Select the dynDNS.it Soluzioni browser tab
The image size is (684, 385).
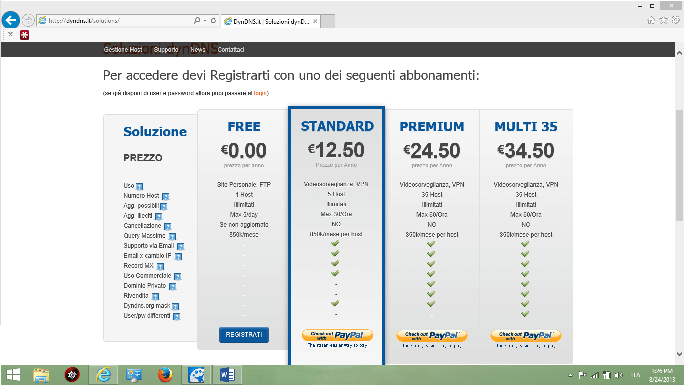(x=270, y=21)
